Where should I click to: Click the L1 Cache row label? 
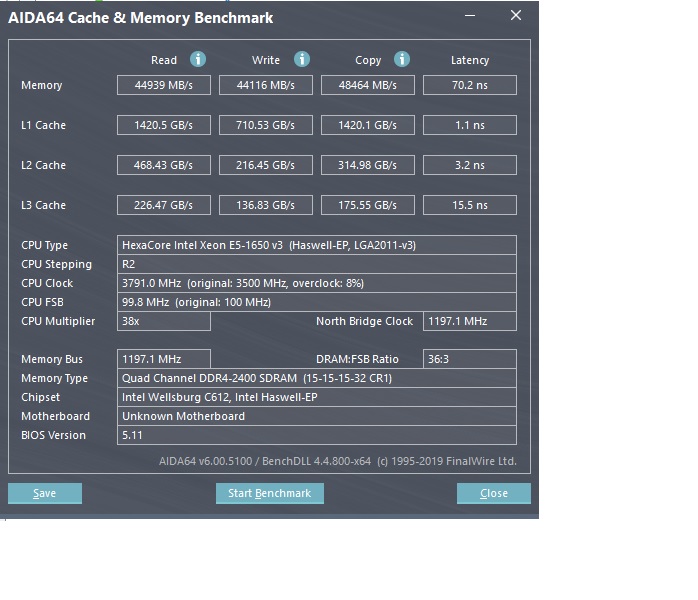[43, 125]
